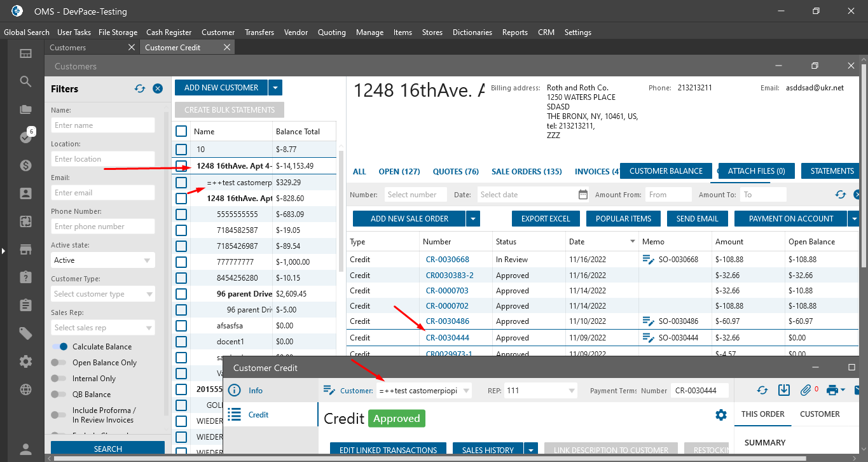Click the price tag icon in sidebar
Image resolution: width=868 pixels, height=462 pixels.
25,333
